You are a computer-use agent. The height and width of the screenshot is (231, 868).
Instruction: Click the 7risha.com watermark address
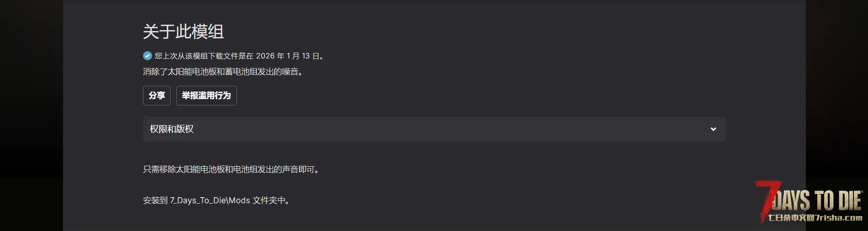[839, 218]
